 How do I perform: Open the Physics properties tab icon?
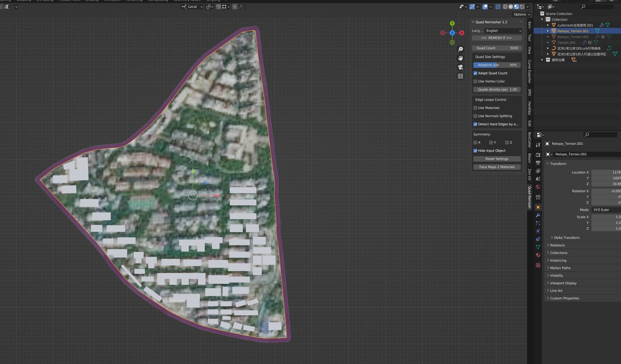click(538, 231)
